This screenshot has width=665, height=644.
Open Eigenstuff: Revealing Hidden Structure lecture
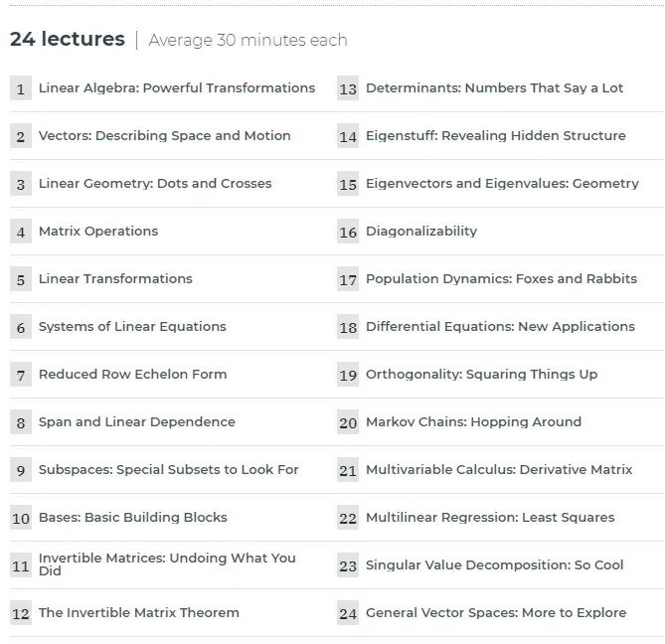[x=496, y=135]
